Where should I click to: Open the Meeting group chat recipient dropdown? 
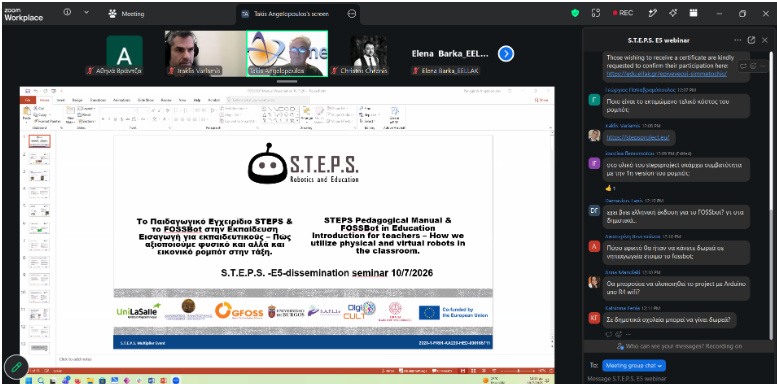click(634, 366)
